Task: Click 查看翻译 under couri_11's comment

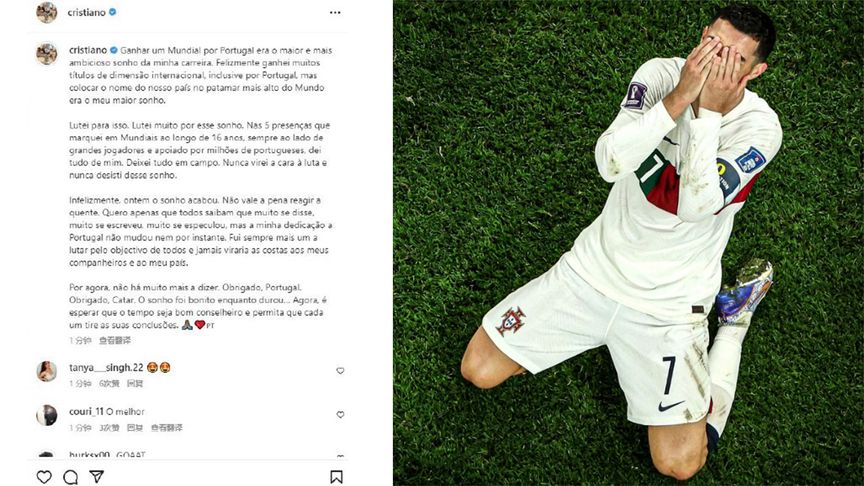Action: click(166, 428)
